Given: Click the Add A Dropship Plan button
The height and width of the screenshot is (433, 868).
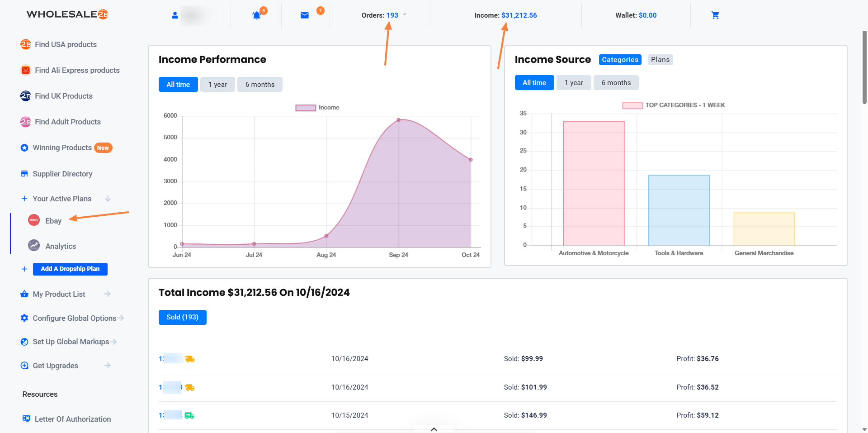Looking at the screenshot, I should (x=70, y=269).
